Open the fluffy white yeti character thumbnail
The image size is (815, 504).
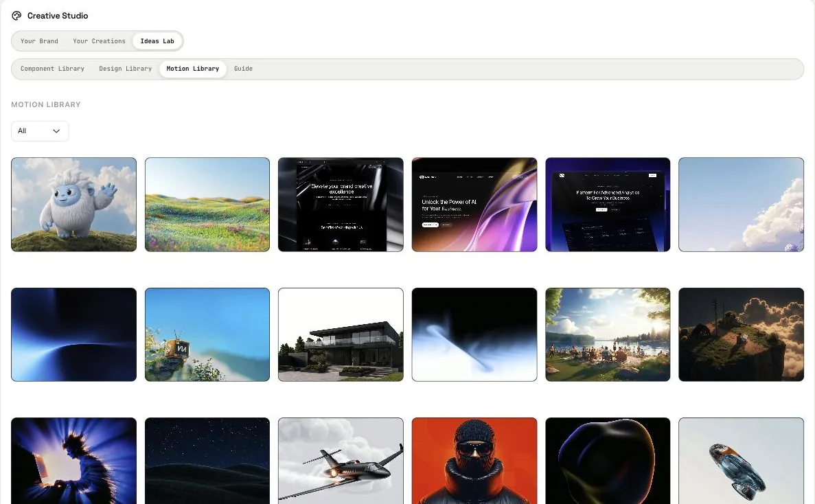[73, 205]
